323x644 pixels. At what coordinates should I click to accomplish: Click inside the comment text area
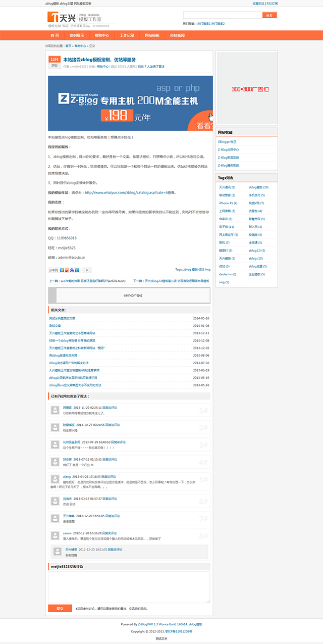[x=129, y=587]
